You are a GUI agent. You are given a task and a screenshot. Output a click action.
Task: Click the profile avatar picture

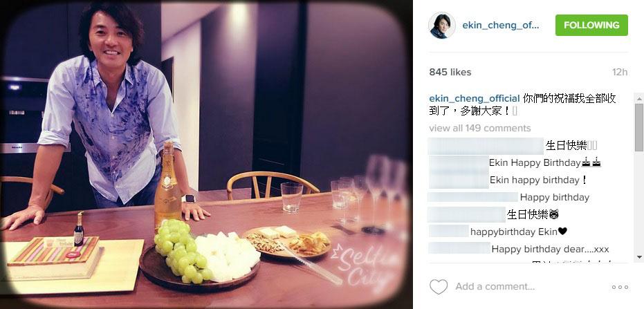tap(442, 26)
